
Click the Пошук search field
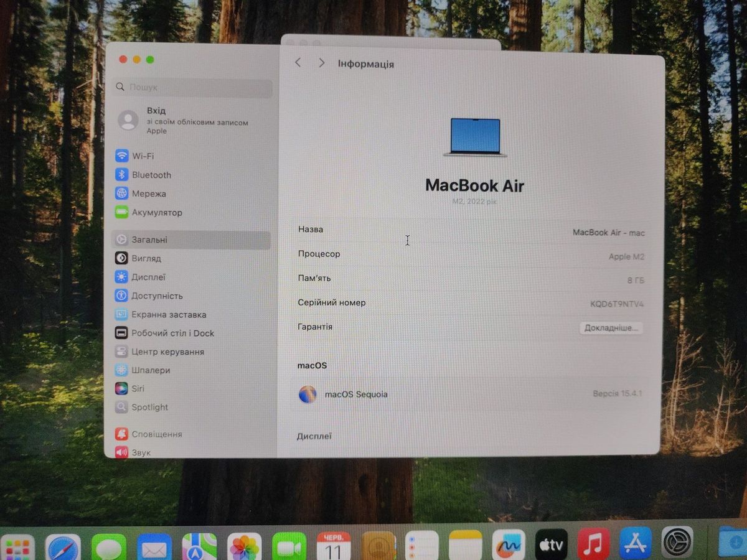coord(193,88)
